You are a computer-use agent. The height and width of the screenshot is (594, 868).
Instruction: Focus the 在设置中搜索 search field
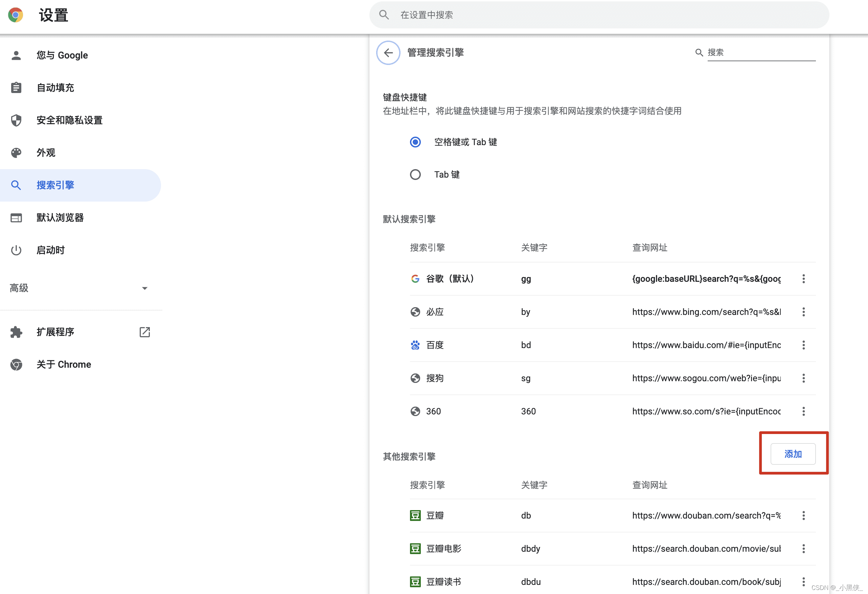[599, 15]
